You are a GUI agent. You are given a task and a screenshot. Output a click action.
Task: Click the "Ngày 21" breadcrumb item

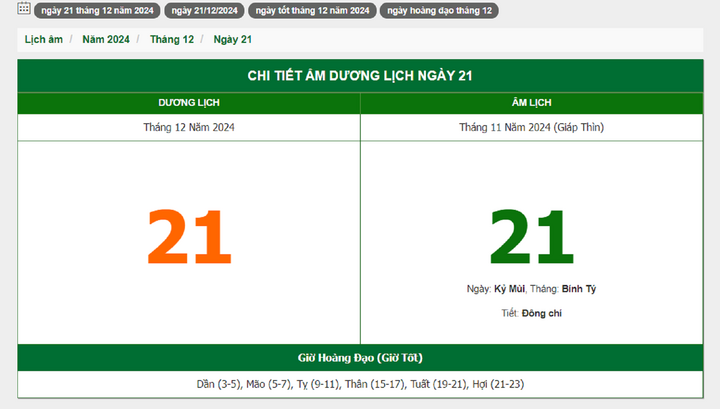pyautogui.click(x=232, y=39)
